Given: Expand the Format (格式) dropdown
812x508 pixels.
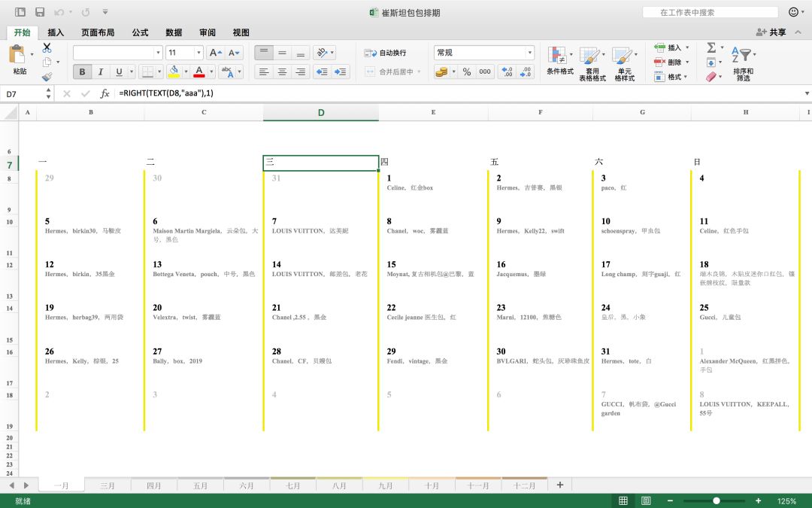Looking at the screenshot, I should click(x=686, y=77).
